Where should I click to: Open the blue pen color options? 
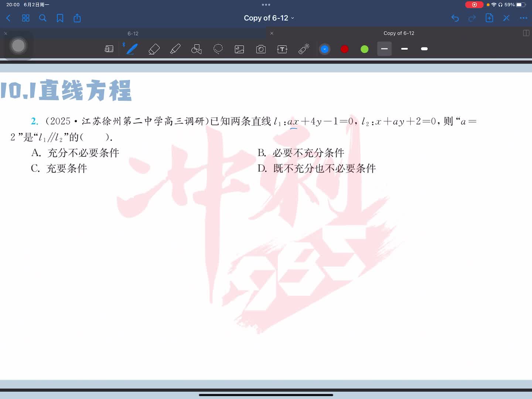(324, 49)
